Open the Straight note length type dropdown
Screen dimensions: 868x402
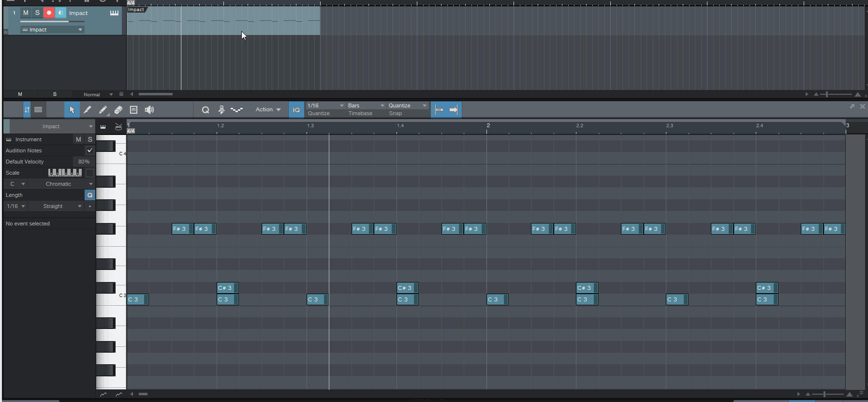pos(56,206)
